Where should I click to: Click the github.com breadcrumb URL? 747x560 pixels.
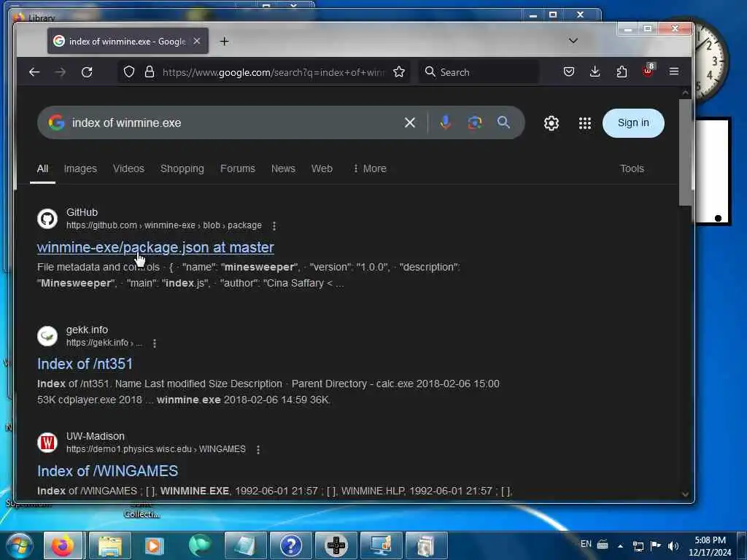coord(164,225)
